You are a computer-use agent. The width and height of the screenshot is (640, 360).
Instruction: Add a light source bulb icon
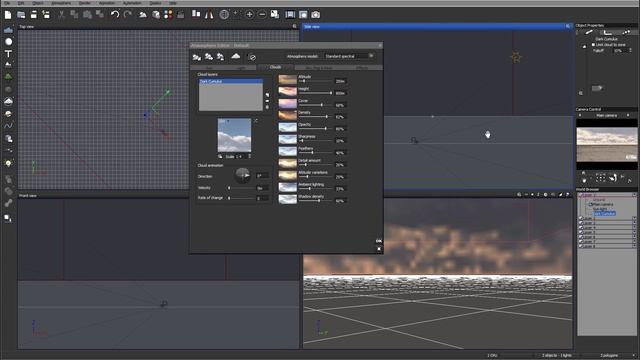click(8, 163)
